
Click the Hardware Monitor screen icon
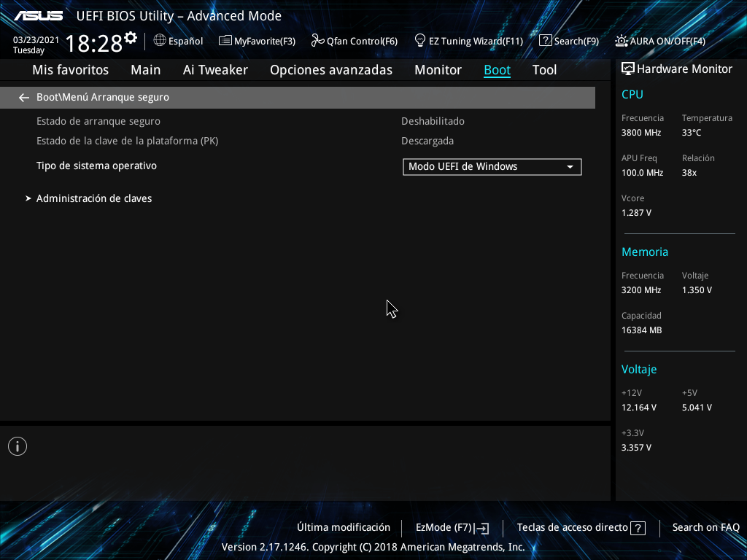pyautogui.click(x=628, y=69)
